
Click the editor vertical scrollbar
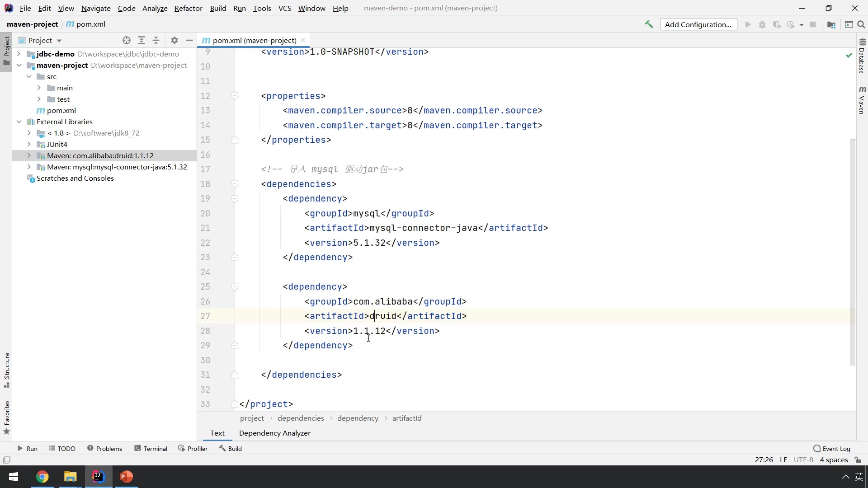coord(853,252)
